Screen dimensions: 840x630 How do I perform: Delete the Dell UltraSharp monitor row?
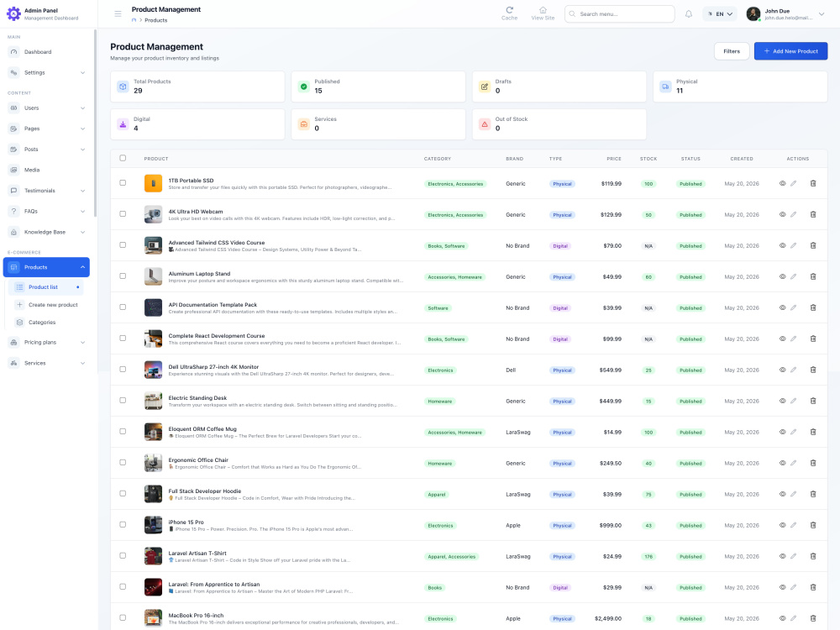pos(812,370)
